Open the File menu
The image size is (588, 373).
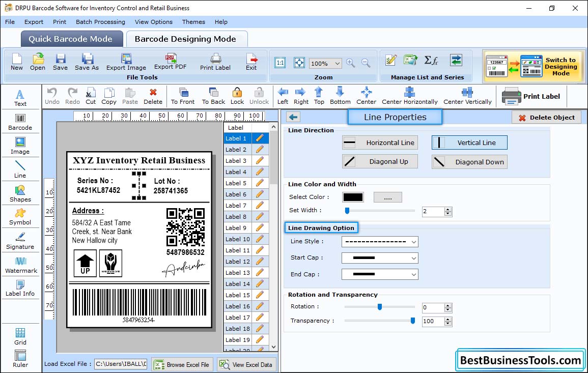pos(10,22)
